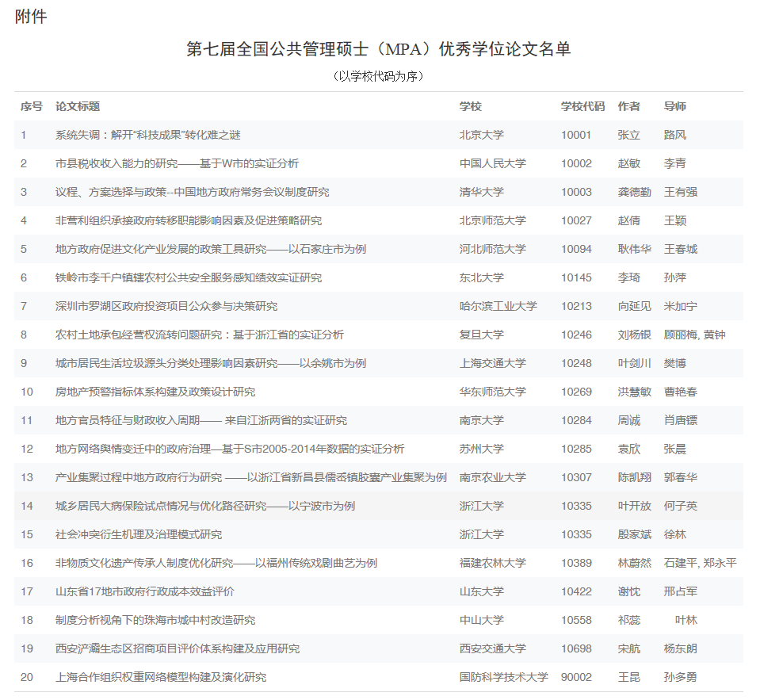Image resolution: width=760 pixels, height=700 pixels.
Task: Select advisor 杨东朗 in row 19
Action: point(681,648)
